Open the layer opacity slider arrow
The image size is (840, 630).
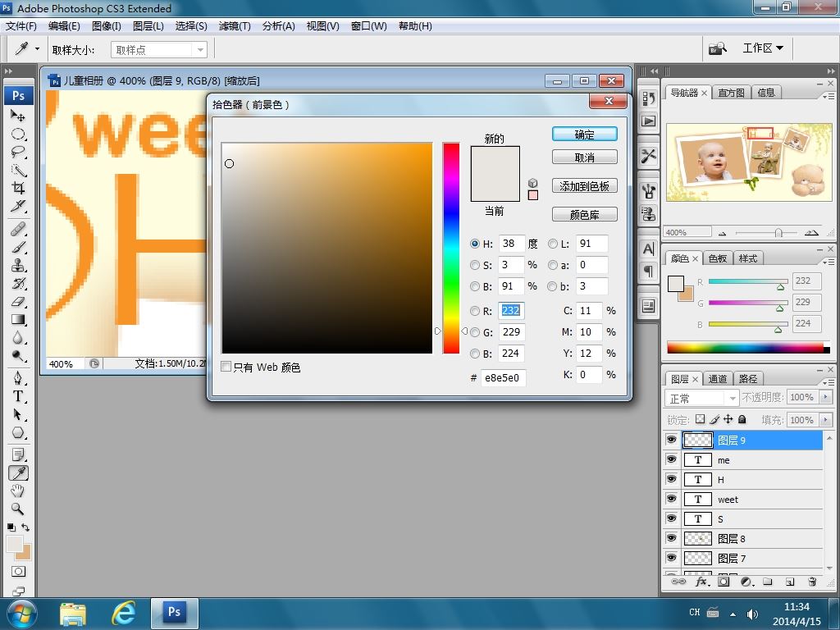pos(825,397)
